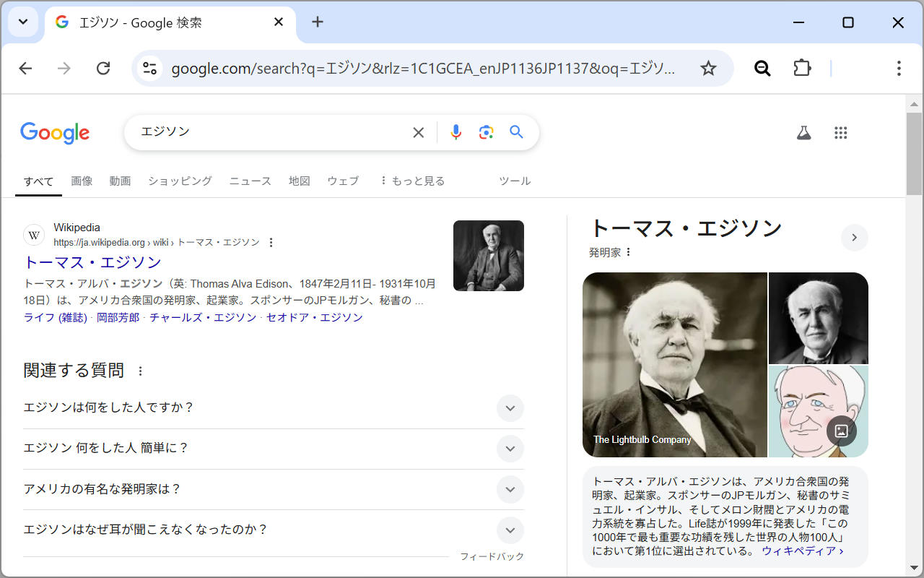Clear the search query with X
The image size is (924, 578).
[x=418, y=132]
